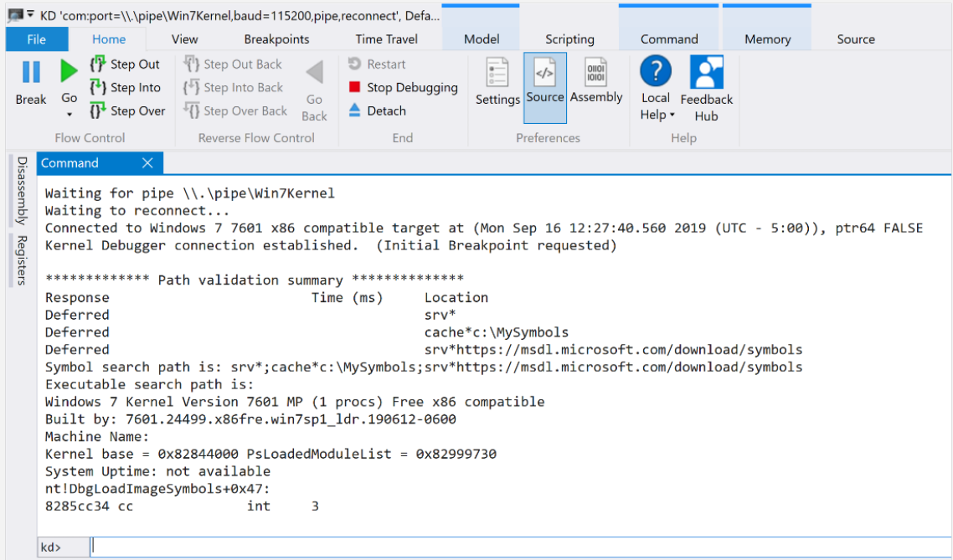Image resolution: width=953 pixels, height=560 pixels.
Task: Open the Disassembly side panel
Action: 22,190
